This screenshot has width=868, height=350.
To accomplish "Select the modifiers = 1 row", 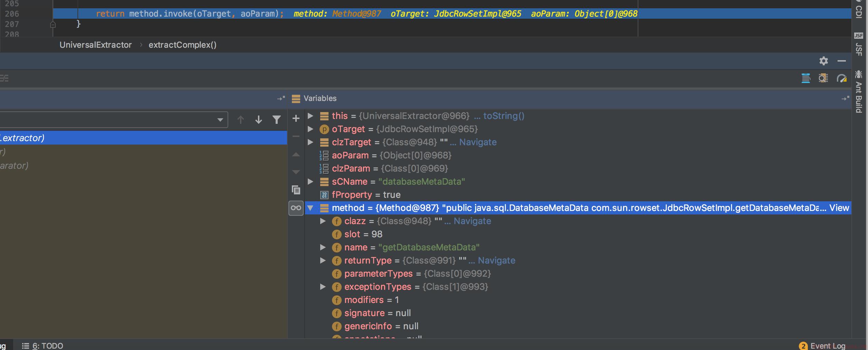I will (578, 300).
